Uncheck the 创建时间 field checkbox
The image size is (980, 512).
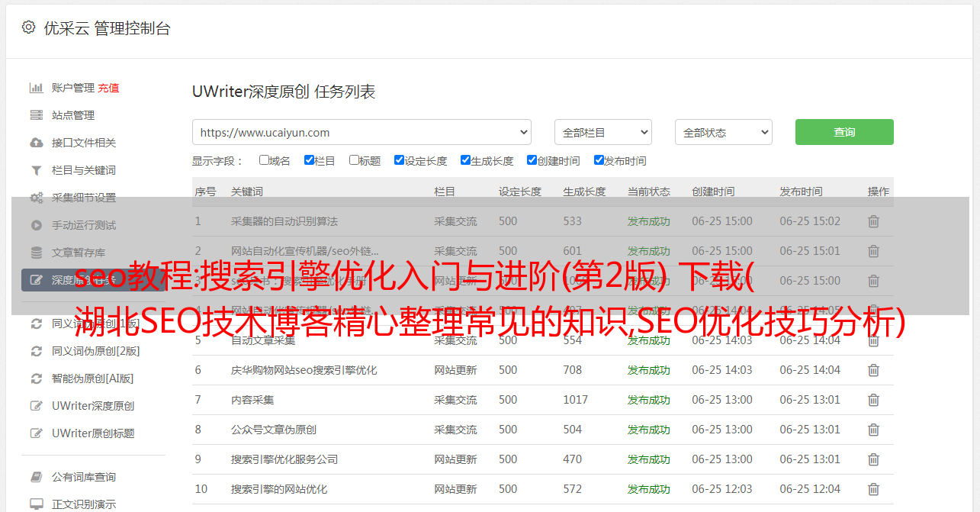pos(532,160)
